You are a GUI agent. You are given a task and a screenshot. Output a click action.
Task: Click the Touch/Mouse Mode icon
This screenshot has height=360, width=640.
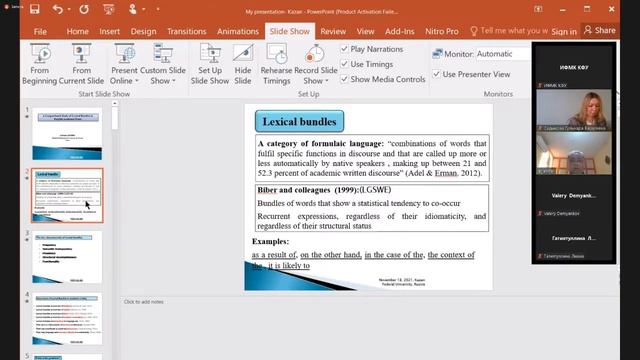133,9
